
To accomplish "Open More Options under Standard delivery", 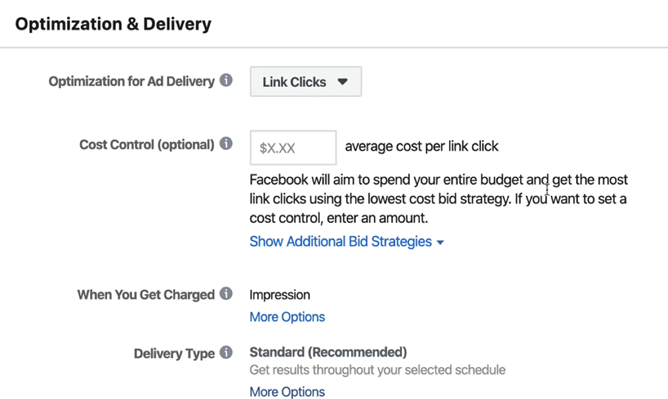I will pos(287,391).
